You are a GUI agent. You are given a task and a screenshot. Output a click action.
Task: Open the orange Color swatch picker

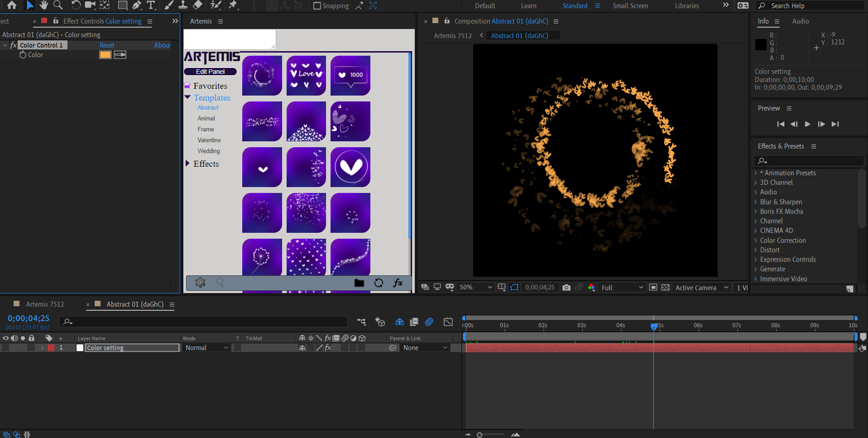(105, 55)
